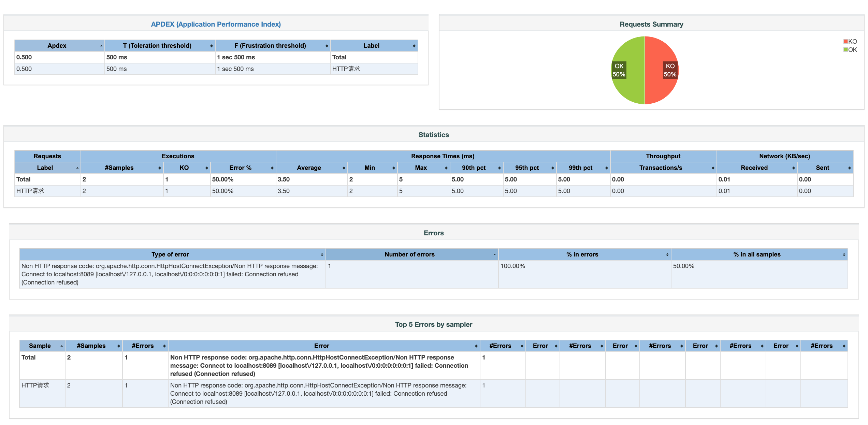Image resolution: width=868 pixels, height=425 pixels.
Task: Click sort icon on #Samples statistics column
Action: click(x=159, y=168)
